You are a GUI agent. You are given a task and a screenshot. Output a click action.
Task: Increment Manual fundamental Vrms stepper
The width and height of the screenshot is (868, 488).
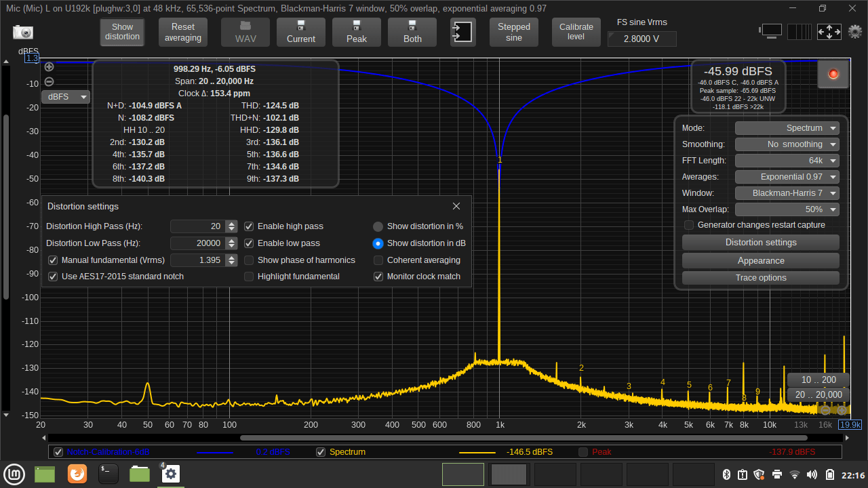point(232,258)
